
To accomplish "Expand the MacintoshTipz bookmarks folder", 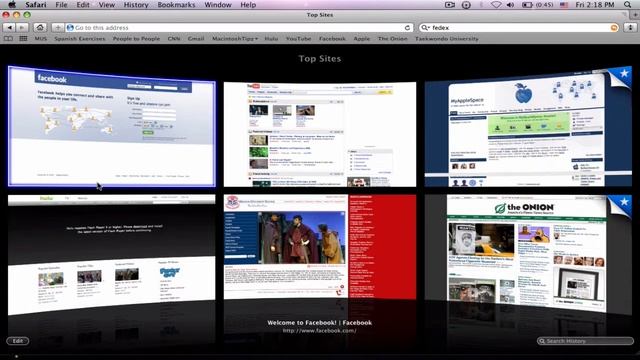I will click(235, 39).
